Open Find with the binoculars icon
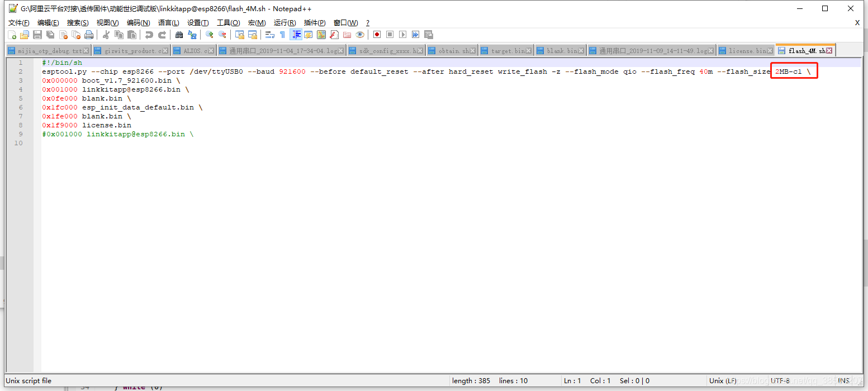Screen dimensions: 868x391 click(179, 35)
